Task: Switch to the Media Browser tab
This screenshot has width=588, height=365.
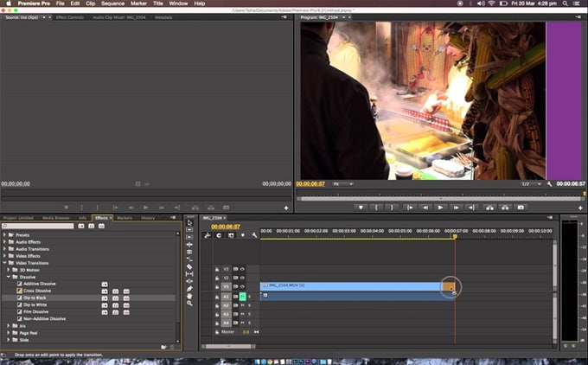Action: click(x=56, y=218)
